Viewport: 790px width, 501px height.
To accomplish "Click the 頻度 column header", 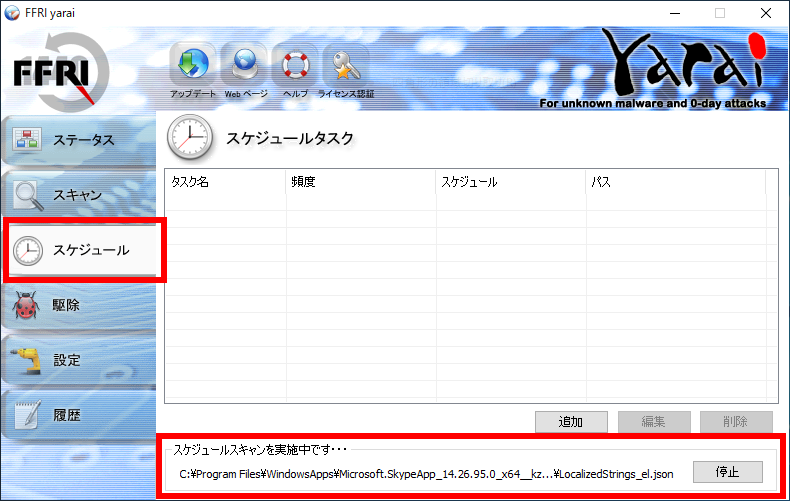I will coord(361,182).
